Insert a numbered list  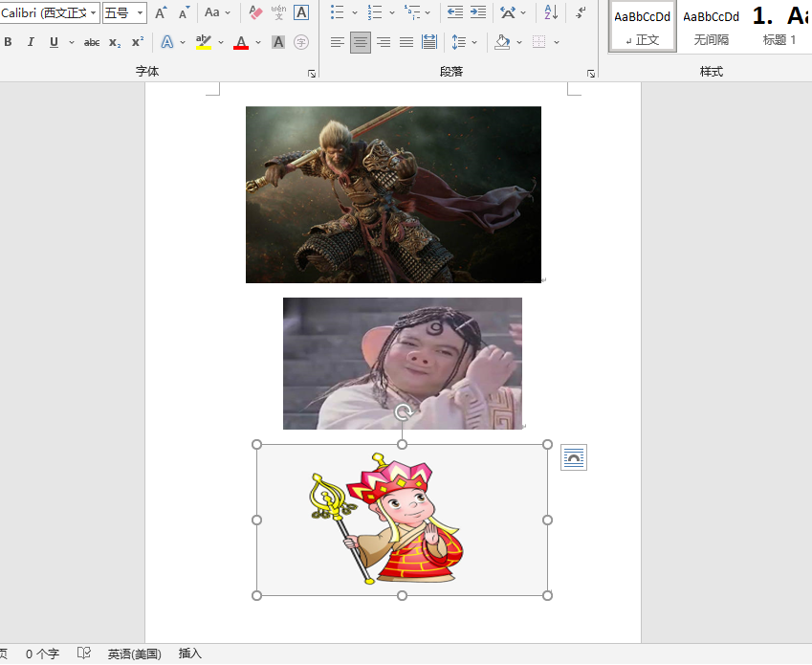pos(374,12)
